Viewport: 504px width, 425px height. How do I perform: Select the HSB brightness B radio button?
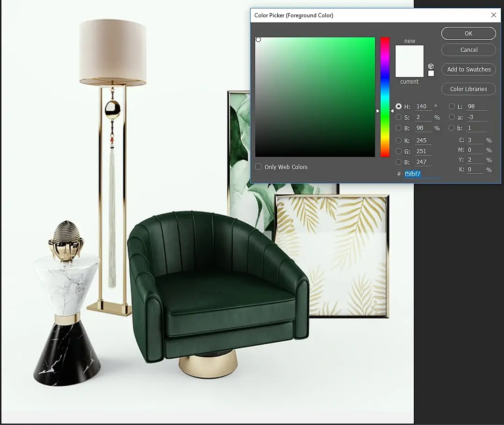point(398,128)
